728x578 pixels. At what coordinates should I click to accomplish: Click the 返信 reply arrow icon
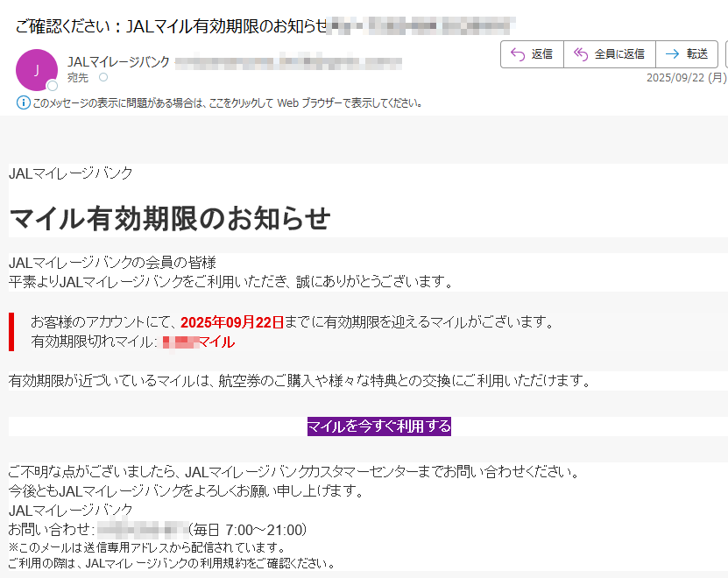pos(517,54)
